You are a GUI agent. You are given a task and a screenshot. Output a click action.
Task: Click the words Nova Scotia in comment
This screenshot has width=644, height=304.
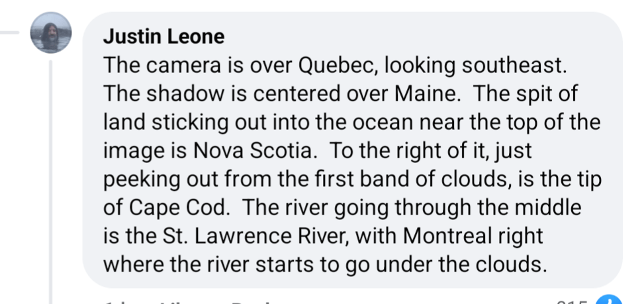point(243,151)
